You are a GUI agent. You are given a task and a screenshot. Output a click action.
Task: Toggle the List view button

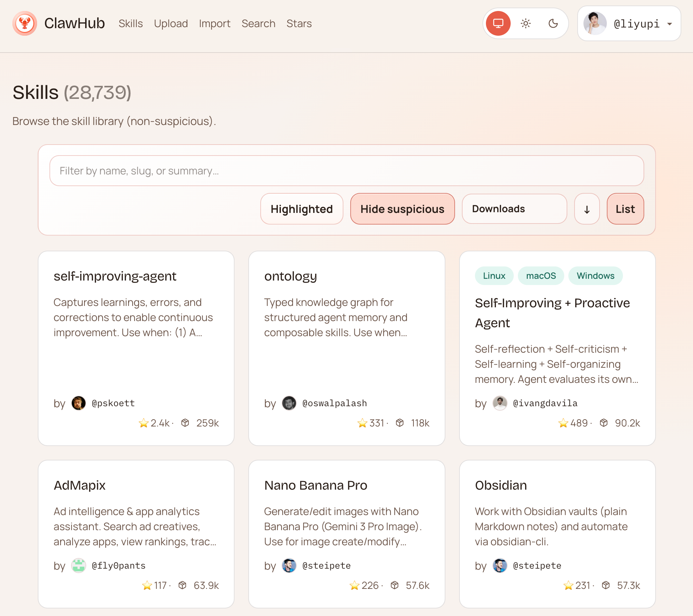click(x=625, y=209)
